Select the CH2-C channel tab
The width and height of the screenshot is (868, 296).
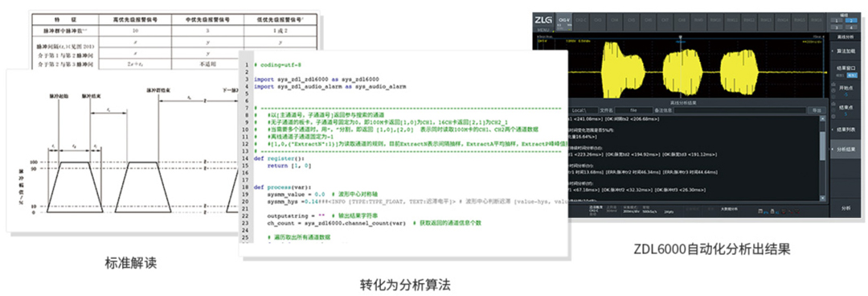coord(581,22)
